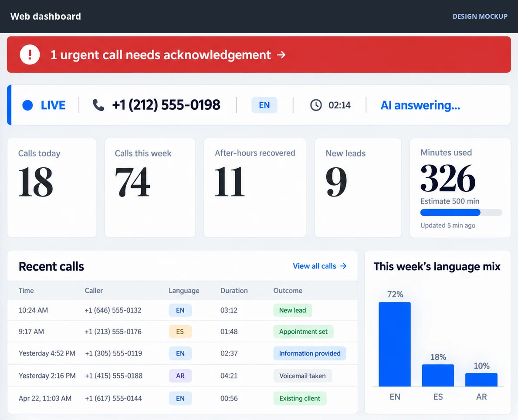The image size is (518, 420).
Task: Click the urgent alert exclamation icon
Action: (x=30, y=54)
